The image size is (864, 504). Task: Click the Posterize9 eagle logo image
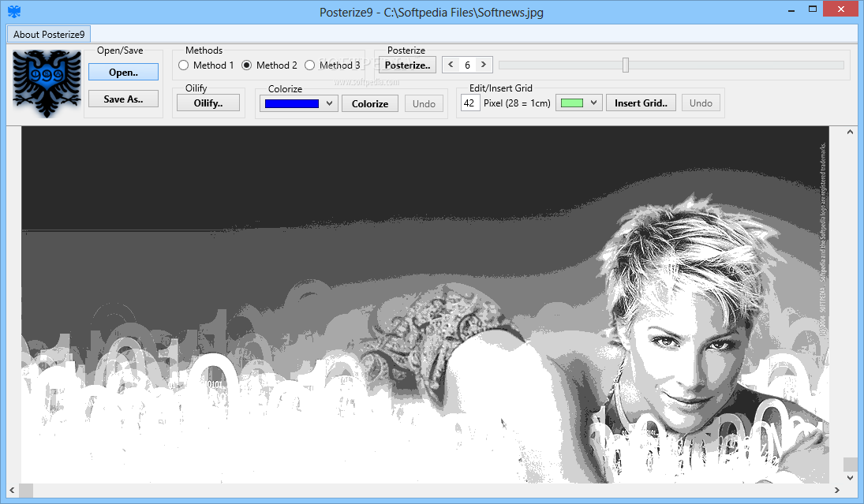(47, 84)
